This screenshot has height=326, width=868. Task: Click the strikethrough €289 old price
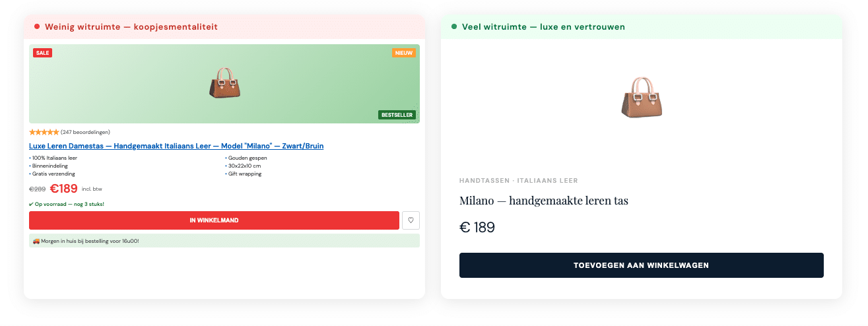click(37, 189)
